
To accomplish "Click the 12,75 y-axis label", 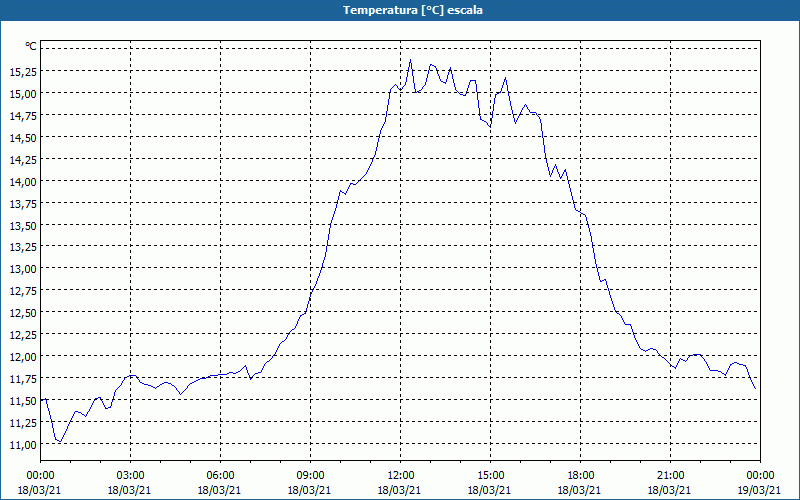I will coord(23,291).
